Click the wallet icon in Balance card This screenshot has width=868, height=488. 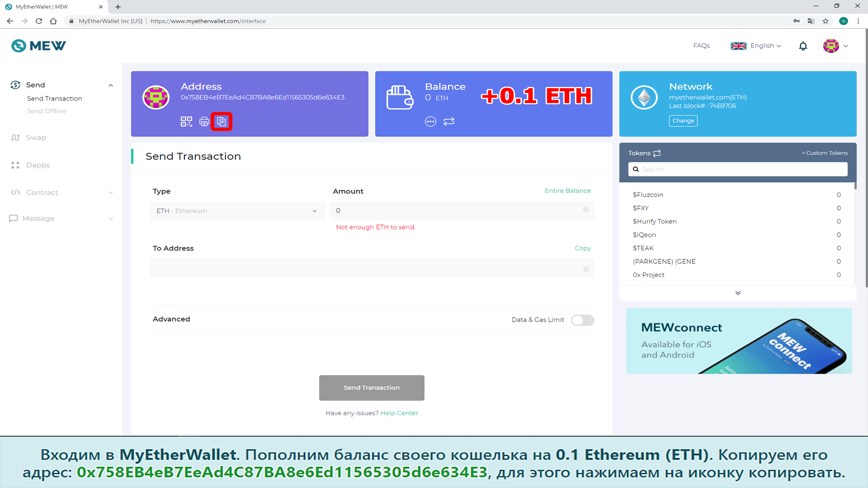400,97
